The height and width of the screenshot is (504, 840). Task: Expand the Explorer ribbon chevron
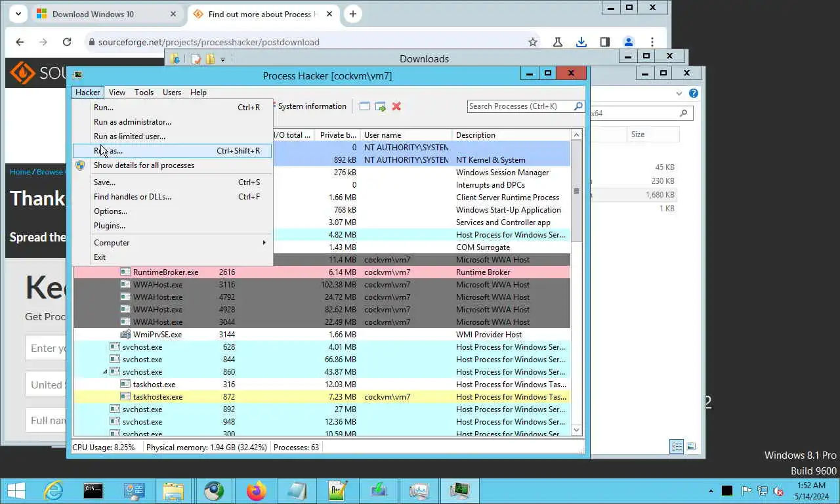pos(679,93)
